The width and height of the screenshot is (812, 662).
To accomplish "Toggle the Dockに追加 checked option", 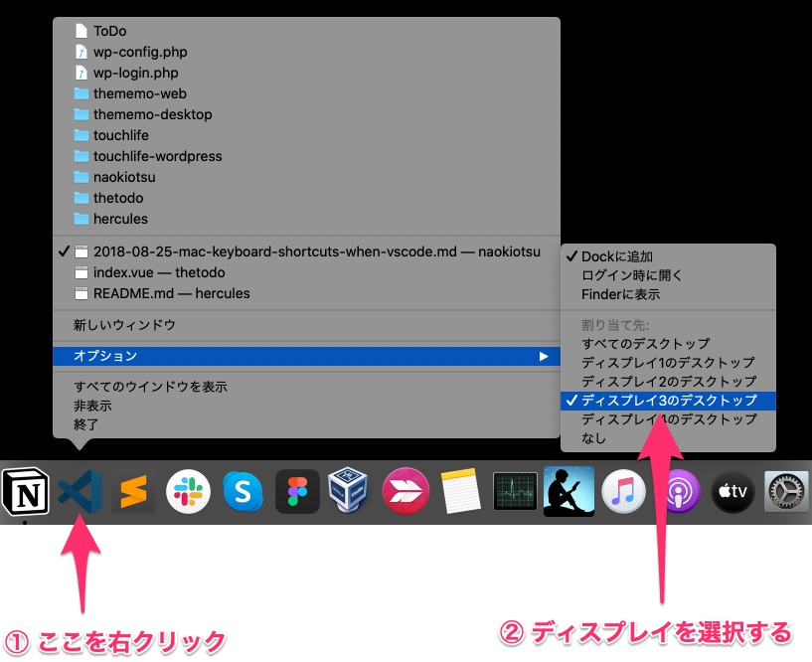I will coord(616,256).
